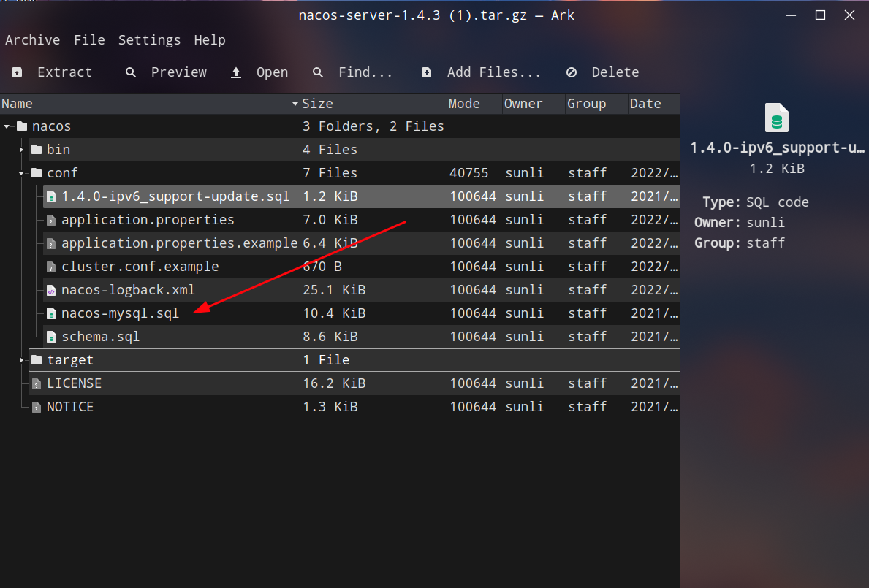Open the Settings menu
Viewport: 869px width, 588px height.
coord(149,40)
